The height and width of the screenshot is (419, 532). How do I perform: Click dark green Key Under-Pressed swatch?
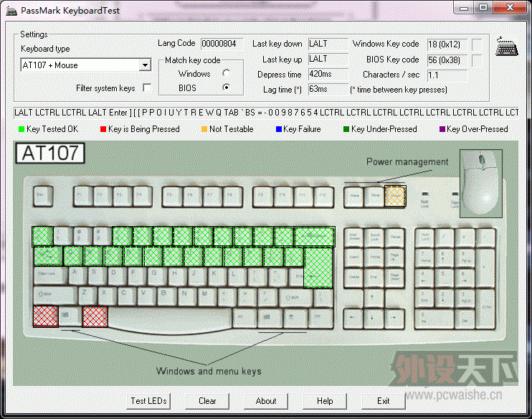(x=346, y=129)
